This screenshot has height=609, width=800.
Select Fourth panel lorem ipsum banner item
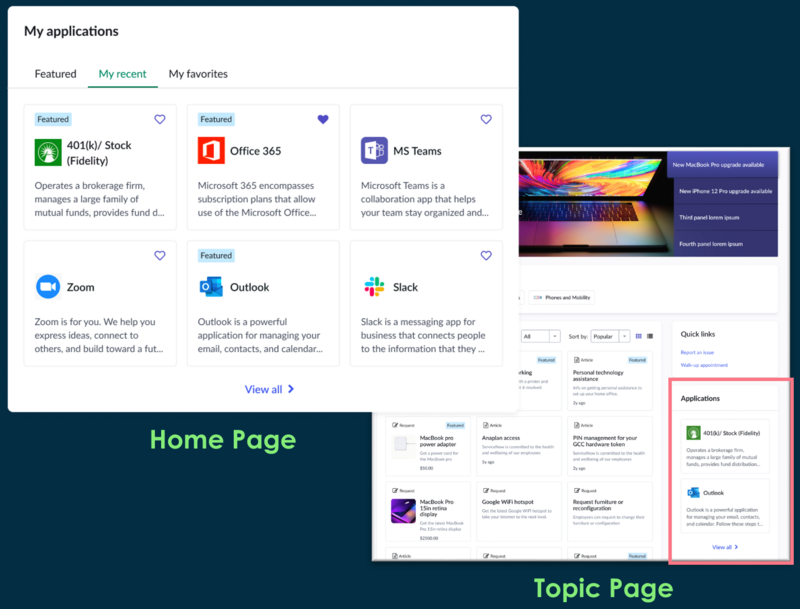725,244
